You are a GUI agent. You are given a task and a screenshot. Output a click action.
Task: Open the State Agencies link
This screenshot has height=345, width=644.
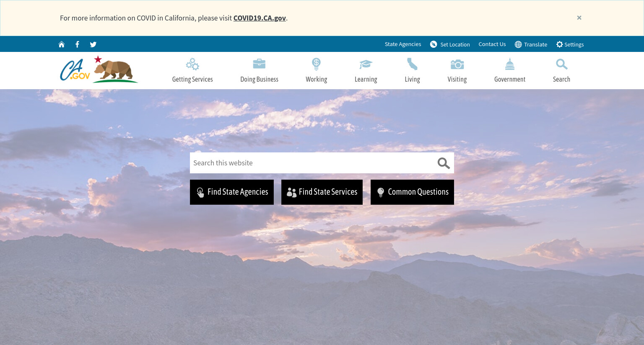point(403,44)
